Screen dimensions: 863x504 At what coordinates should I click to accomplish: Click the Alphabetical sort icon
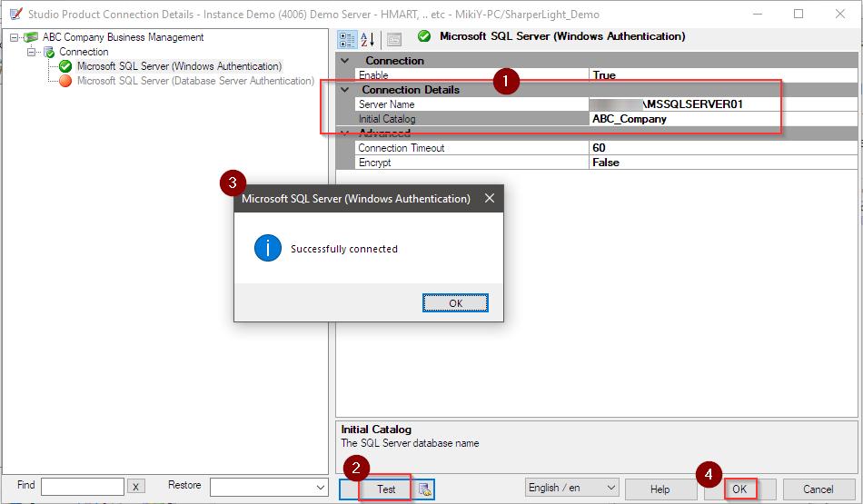[368, 40]
